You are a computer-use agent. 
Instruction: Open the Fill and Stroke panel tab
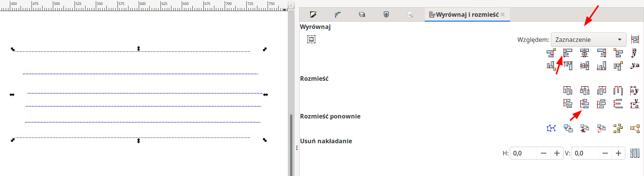tap(313, 15)
